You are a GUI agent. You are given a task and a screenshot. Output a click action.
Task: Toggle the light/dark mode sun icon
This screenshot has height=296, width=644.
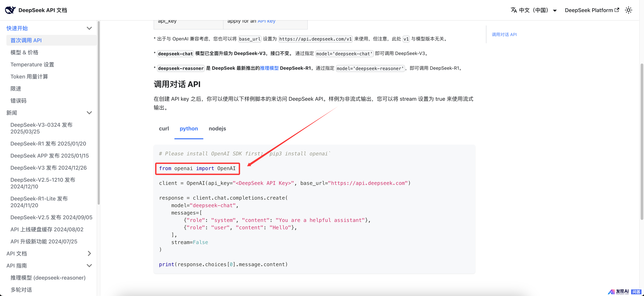pos(628,10)
